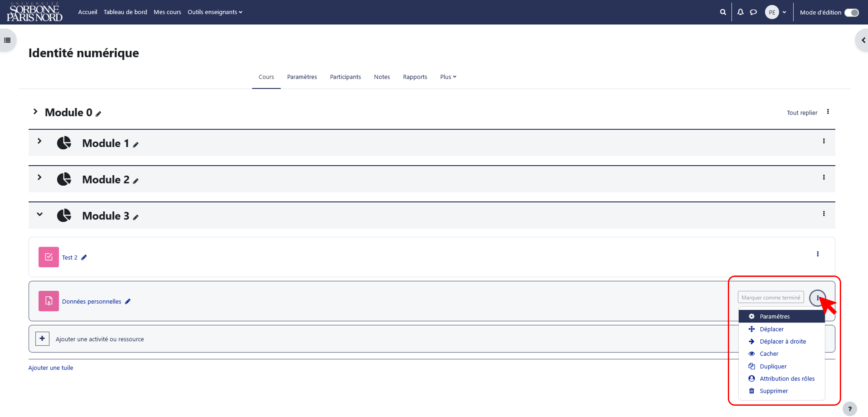Select Dupliquer in the context menu

[x=773, y=366]
